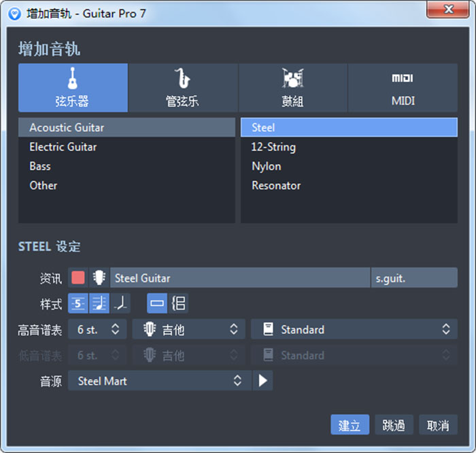Viewport: 476px width, 453px height.
Task: Open the 鼓組 drums tab
Action: click(x=292, y=88)
